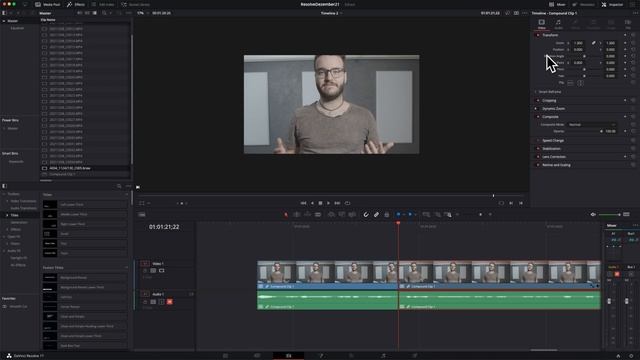Click the Custom Zoom icon
The height and width of the screenshot is (360, 640).
[x=448, y=215]
